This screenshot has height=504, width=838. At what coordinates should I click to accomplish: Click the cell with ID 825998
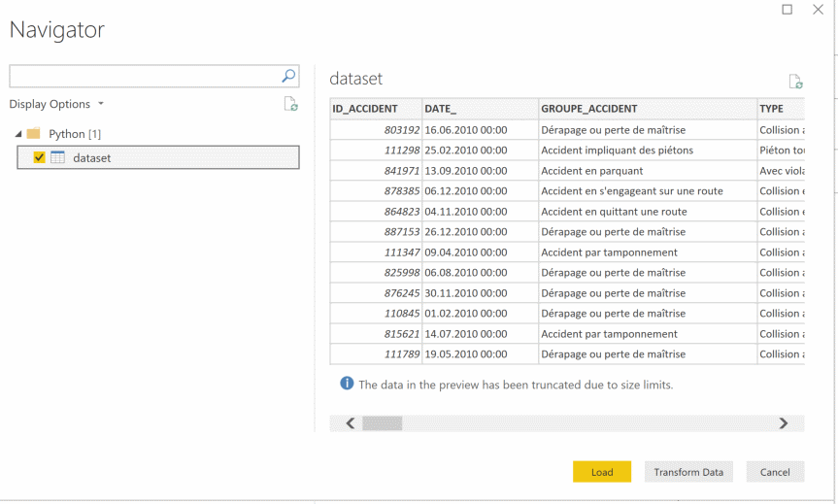(376, 273)
